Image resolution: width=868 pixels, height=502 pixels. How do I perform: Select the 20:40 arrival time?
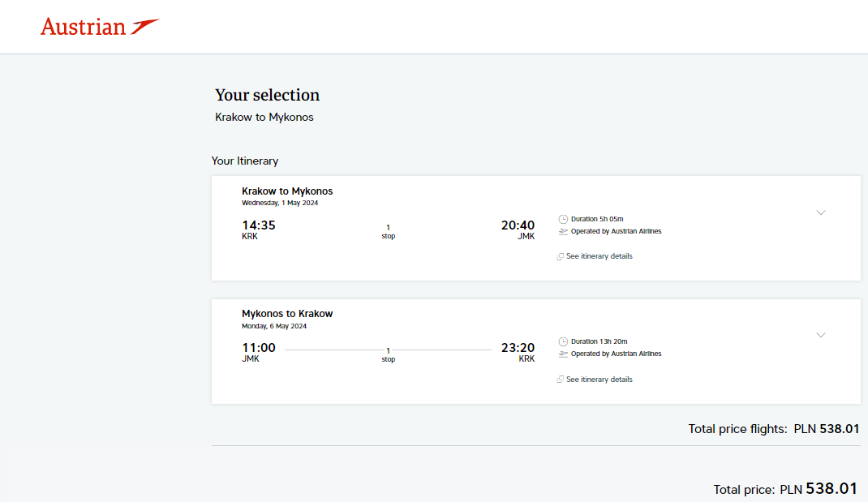(x=518, y=225)
